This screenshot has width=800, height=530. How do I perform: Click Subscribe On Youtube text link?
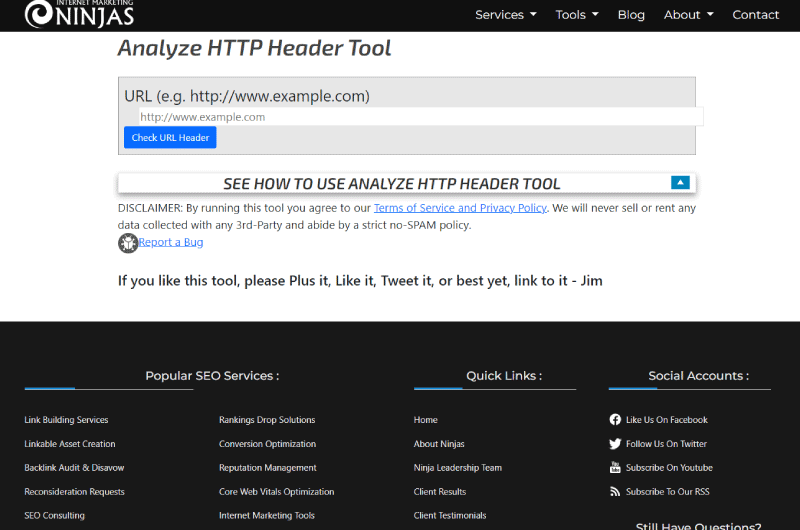tap(669, 467)
